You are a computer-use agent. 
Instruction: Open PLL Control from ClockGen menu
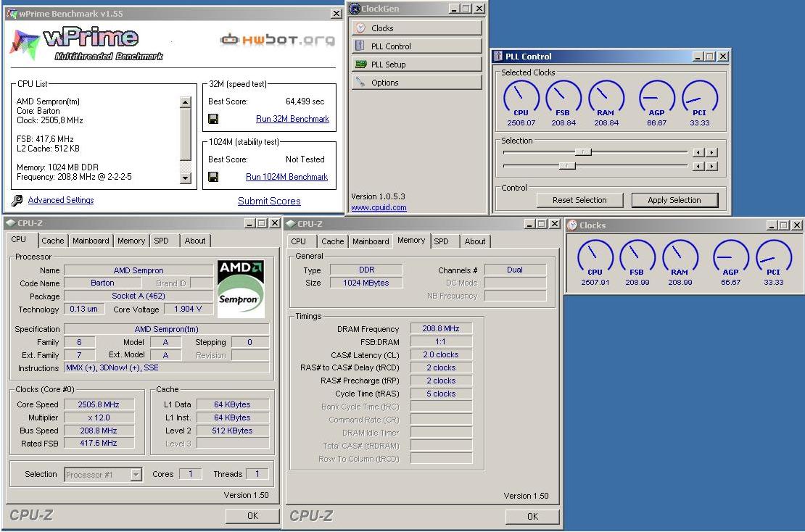pos(416,46)
